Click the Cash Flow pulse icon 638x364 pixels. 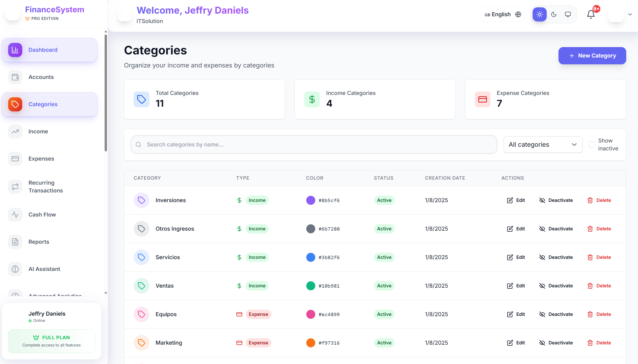click(x=15, y=215)
